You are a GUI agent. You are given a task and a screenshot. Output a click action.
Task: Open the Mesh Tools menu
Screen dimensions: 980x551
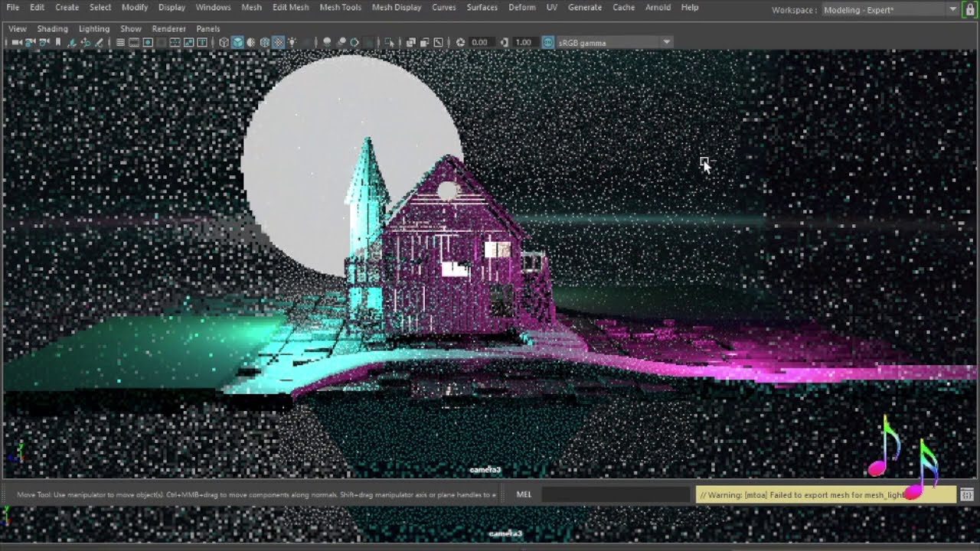pyautogui.click(x=340, y=7)
